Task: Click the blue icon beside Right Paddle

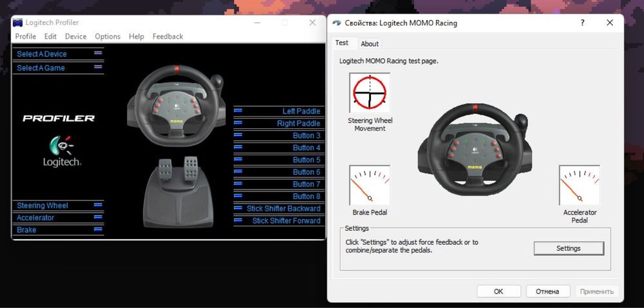Action: click(x=238, y=122)
